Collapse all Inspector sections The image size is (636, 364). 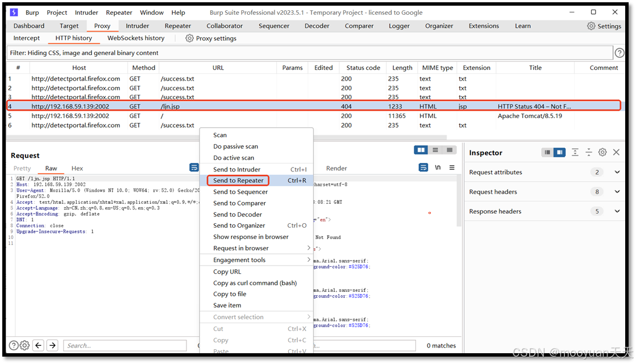pos(589,152)
